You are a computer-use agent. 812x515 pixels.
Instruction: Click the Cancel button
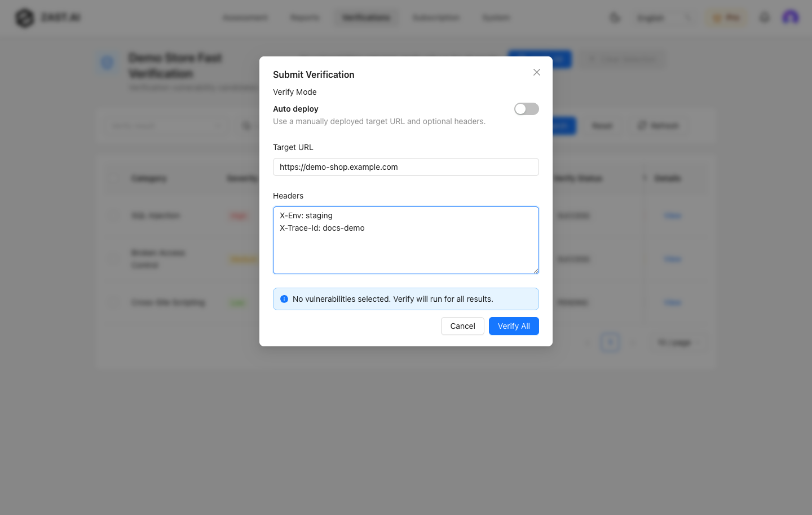[x=462, y=326]
